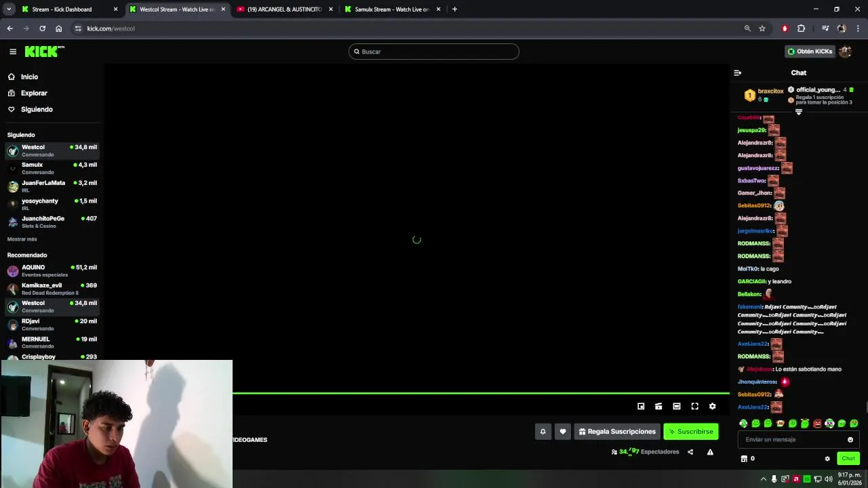Click the red adblock extension icon

click(785, 28)
